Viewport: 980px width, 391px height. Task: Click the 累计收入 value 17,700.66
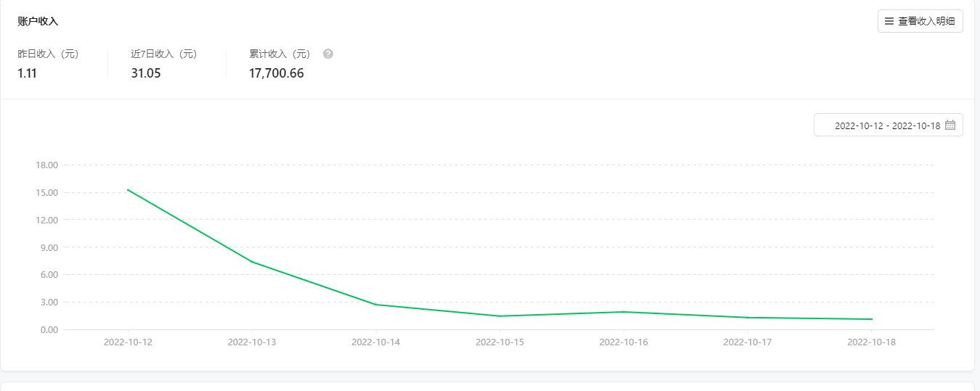pos(277,73)
